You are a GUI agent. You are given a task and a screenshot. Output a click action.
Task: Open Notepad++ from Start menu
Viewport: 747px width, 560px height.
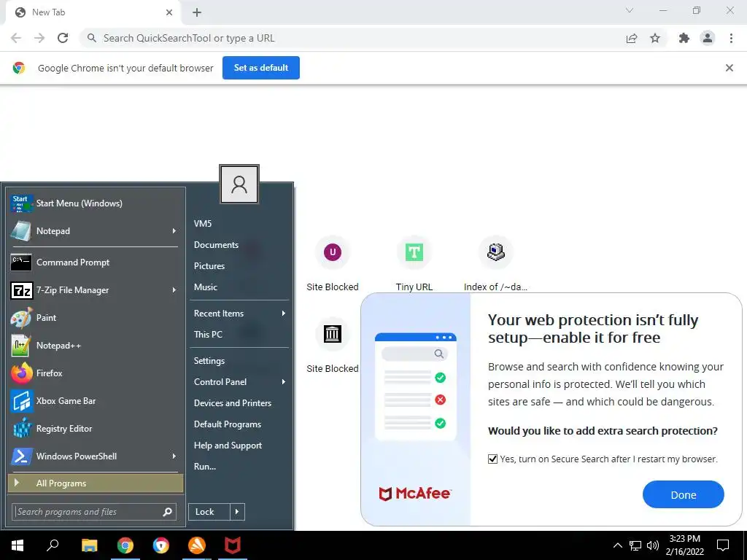tap(94, 345)
